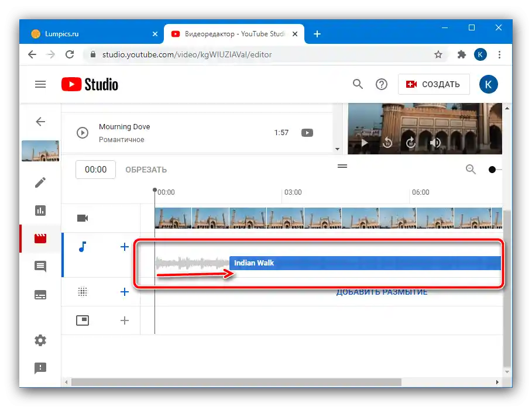Click the browser back button
The height and width of the screenshot is (407, 532).
pyautogui.click(x=32, y=54)
